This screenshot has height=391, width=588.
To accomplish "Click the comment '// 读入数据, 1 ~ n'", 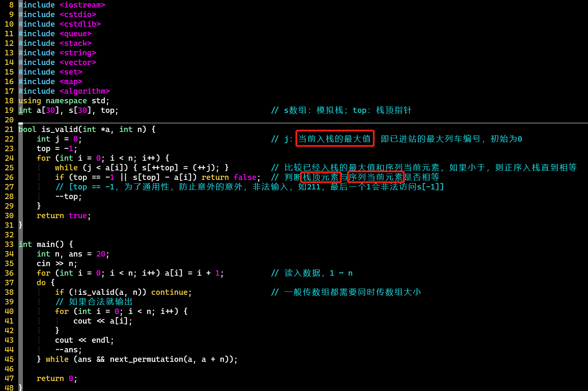I will coord(312,273).
